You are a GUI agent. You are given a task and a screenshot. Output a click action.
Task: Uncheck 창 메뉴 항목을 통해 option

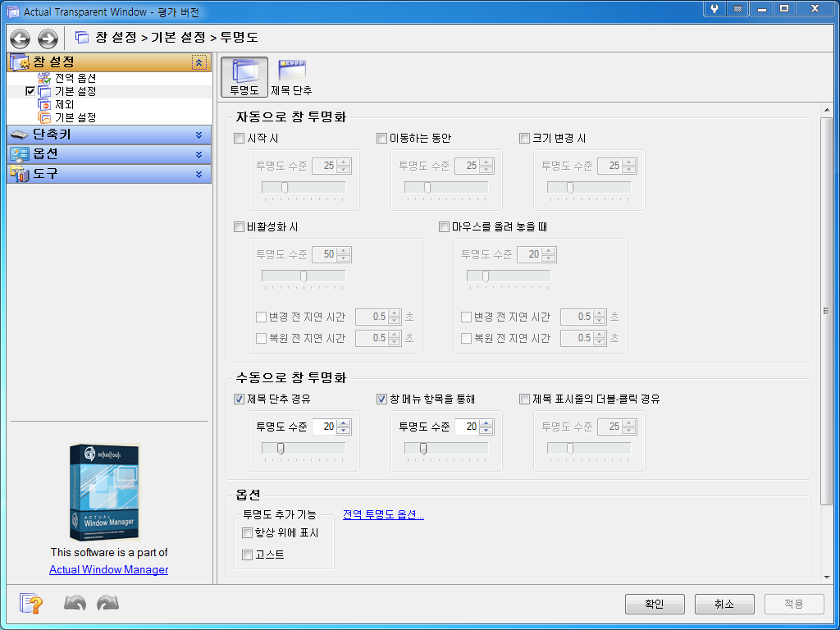[381, 399]
